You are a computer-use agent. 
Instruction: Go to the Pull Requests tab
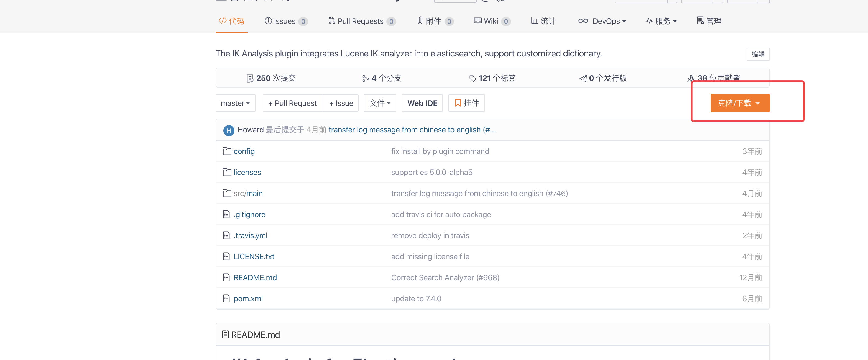(x=361, y=21)
